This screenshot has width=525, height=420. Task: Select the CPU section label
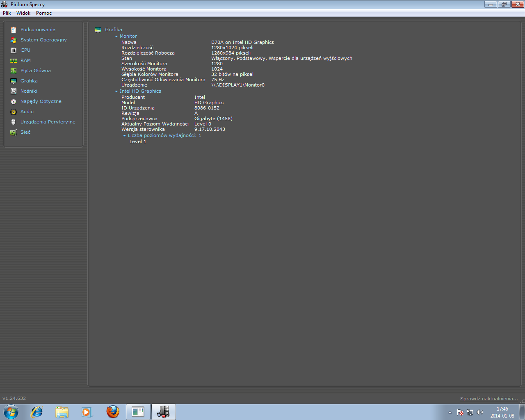click(25, 50)
